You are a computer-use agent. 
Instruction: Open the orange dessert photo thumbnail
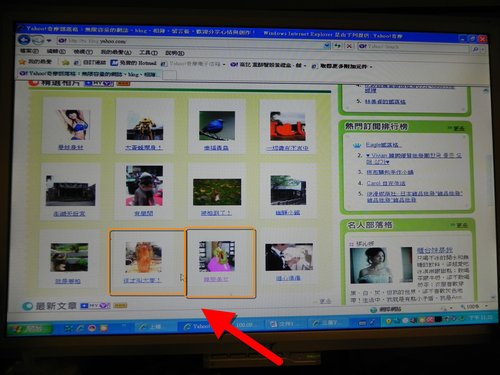[144, 257]
